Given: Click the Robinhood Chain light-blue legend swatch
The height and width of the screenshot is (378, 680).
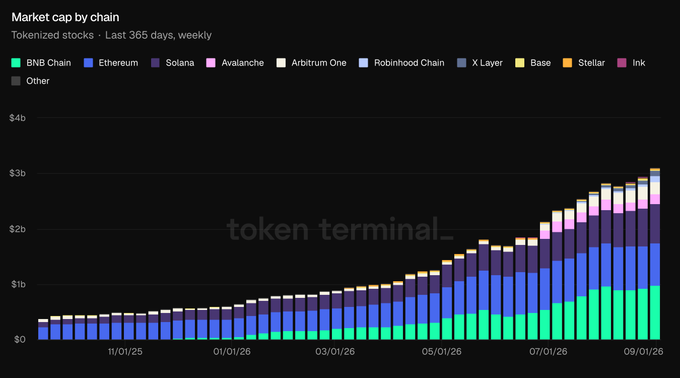Looking at the screenshot, I should click(x=363, y=63).
